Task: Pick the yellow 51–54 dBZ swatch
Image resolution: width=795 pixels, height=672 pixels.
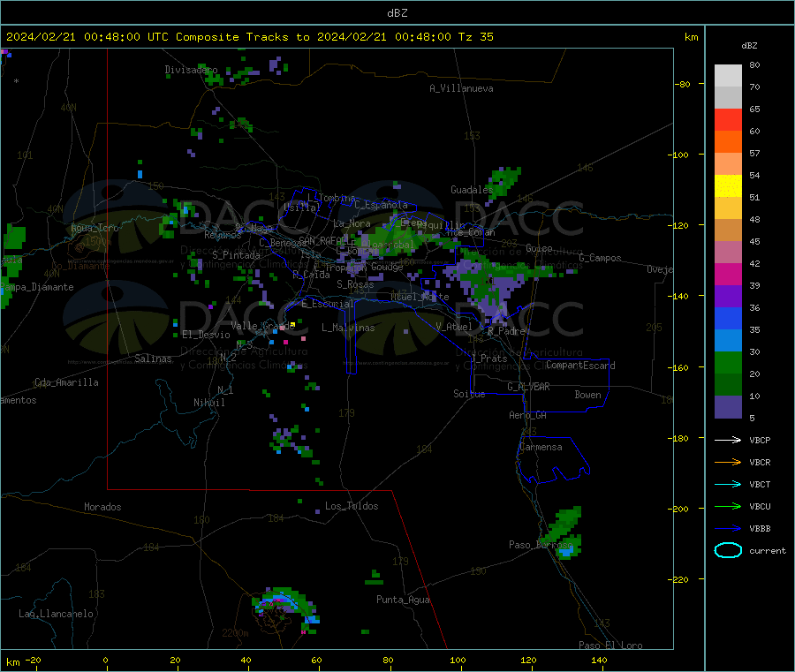Action: click(x=728, y=186)
